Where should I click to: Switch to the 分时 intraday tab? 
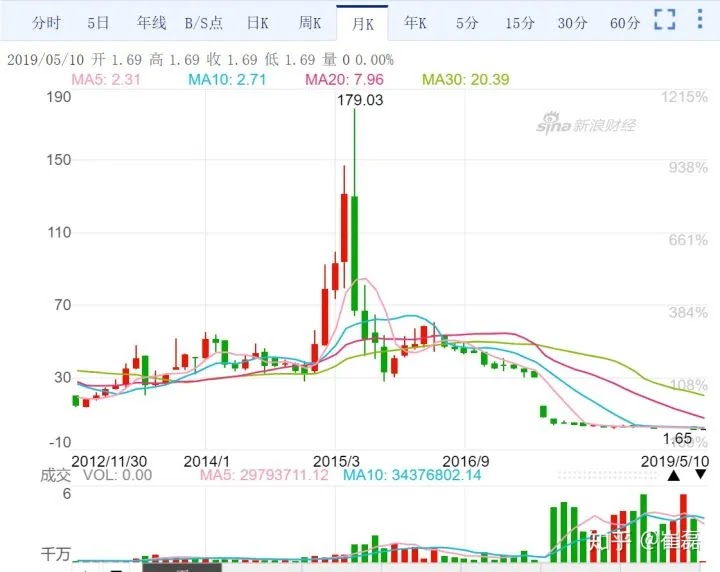point(46,22)
